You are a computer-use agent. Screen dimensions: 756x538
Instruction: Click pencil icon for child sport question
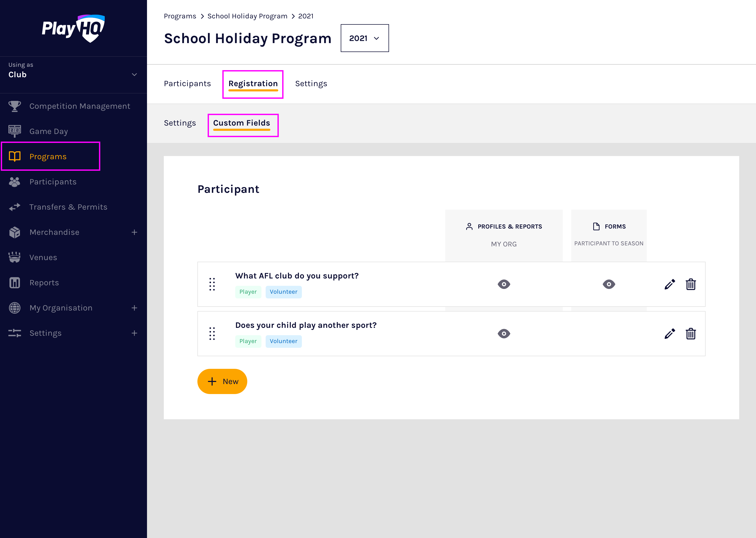[x=669, y=334]
